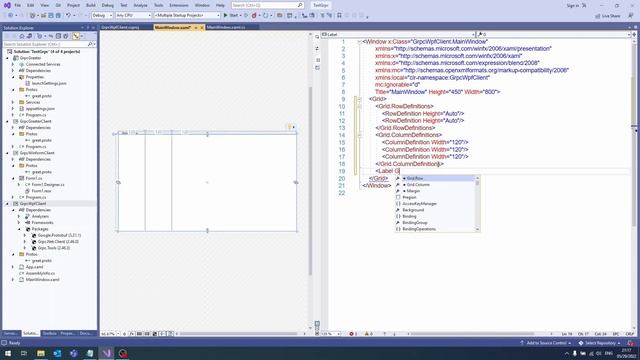The image size is (640, 360).
Task: Click the warning count icon in editor status
Action: tap(367, 334)
